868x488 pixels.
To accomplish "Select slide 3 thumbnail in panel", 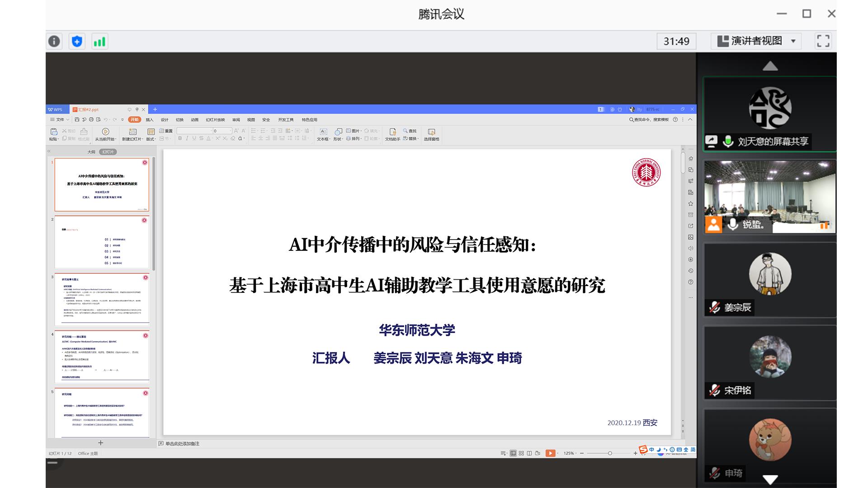I will tap(102, 299).
